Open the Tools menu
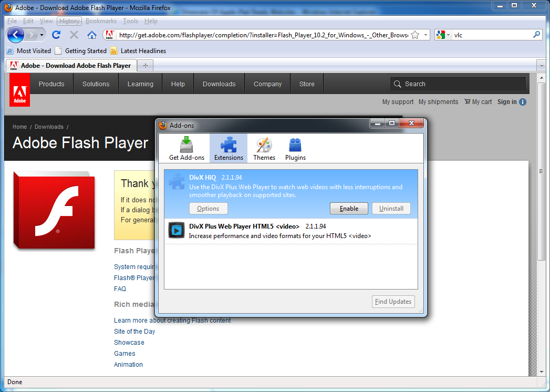The width and height of the screenshot is (550, 392). point(130,21)
